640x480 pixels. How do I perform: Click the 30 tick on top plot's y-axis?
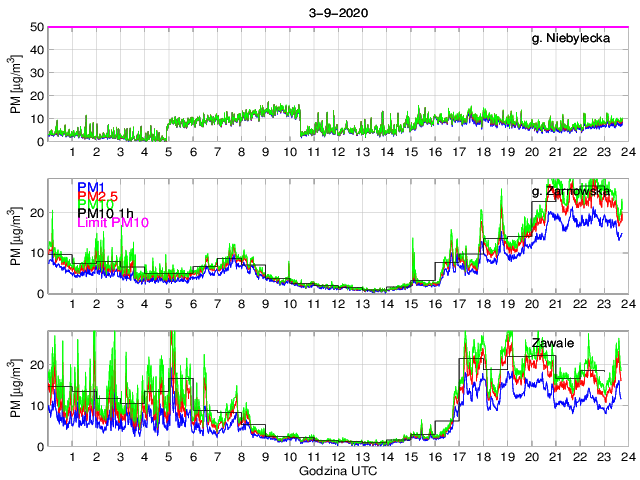pyautogui.click(x=36, y=73)
